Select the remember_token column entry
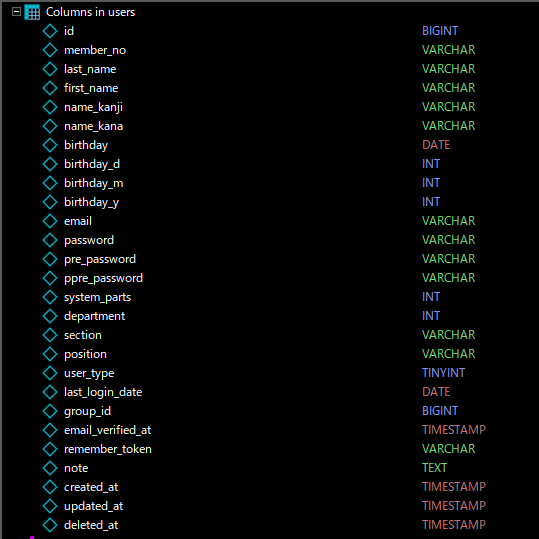The height and width of the screenshot is (539, 539). [108, 449]
